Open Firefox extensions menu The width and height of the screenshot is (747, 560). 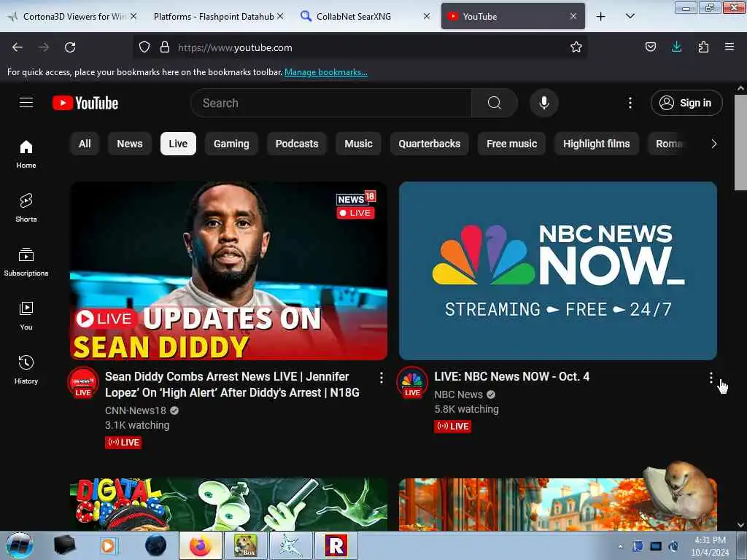[703, 47]
